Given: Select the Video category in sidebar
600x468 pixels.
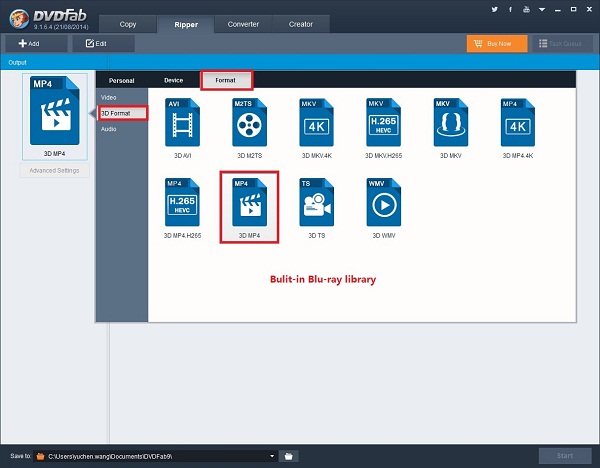Looking at the screenshot, I should (109, 98).
